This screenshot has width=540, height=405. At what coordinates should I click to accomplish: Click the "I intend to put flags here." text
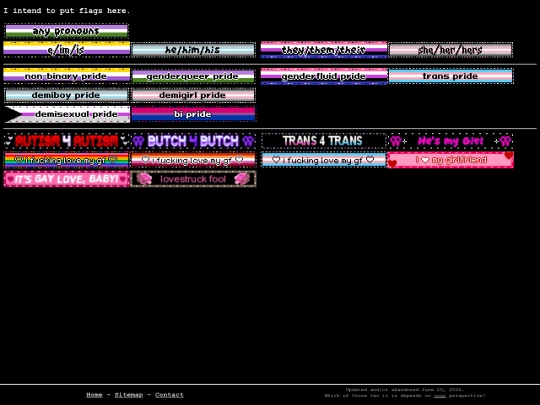tap(67, 11)
